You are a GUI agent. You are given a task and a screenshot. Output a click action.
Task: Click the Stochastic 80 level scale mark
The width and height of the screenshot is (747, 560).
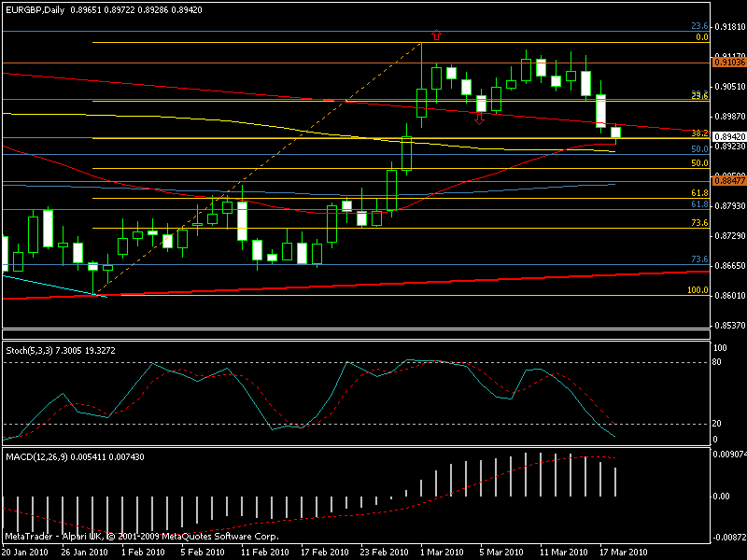715,362
